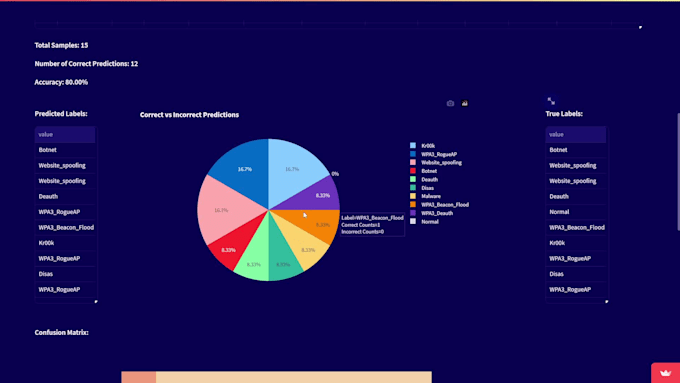Sort Predicted Labels by value column header
The height and width of the screenshot is (383, 680).
(65, 134)
